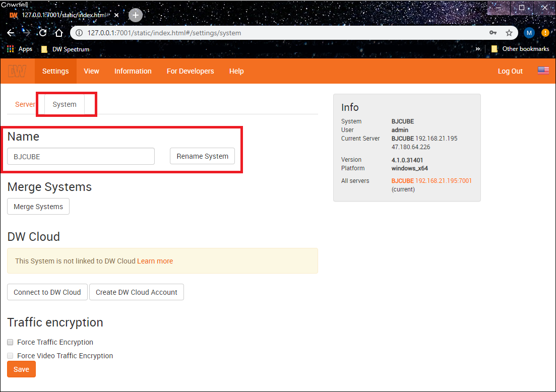Image resolution: width=556 pixels, height=392 pixels.
Task: Click the system name field BJCUBE
Action: (81, 156)
